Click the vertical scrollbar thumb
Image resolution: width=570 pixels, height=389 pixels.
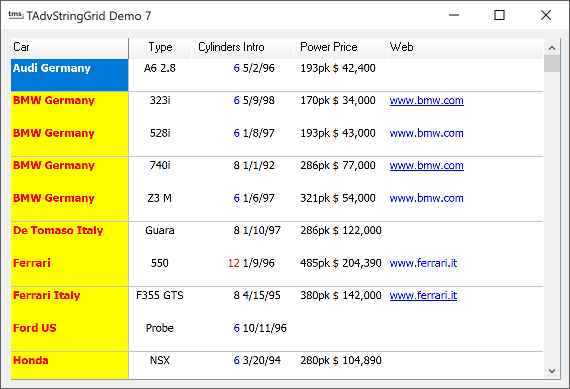(552, 64)
